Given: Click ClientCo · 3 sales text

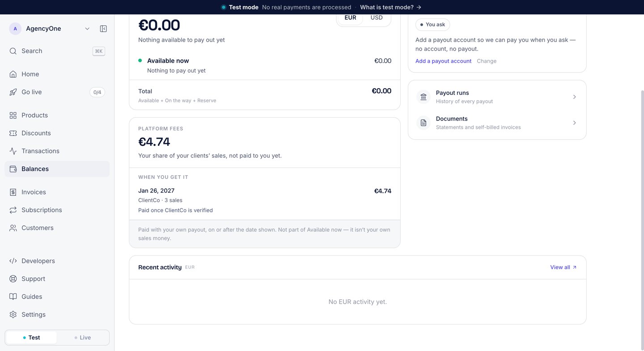Looking at the screenshot, I should (160, 200).
